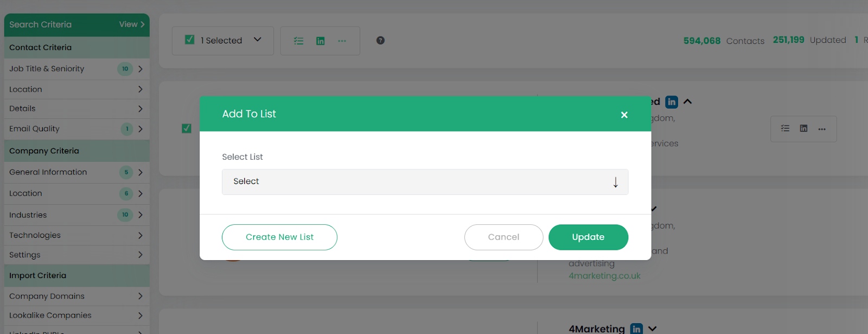
Task: Open the Select List dropdown
Action: [x=425, y=182]
